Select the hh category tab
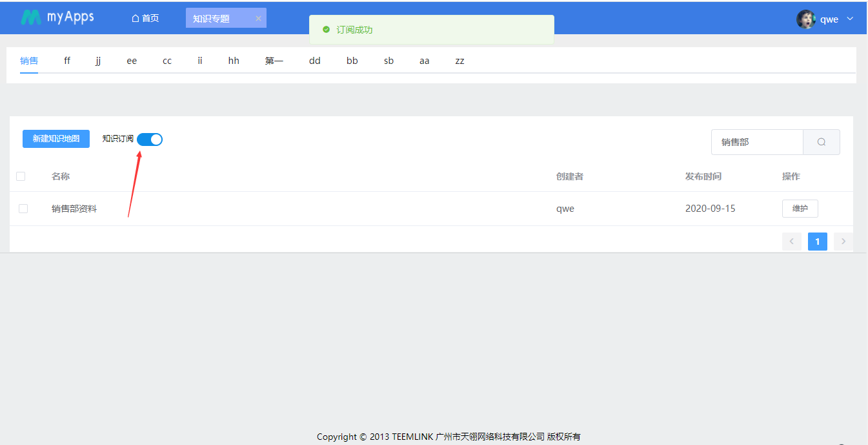The image size is (868, 445). click(x=234, y=61)
